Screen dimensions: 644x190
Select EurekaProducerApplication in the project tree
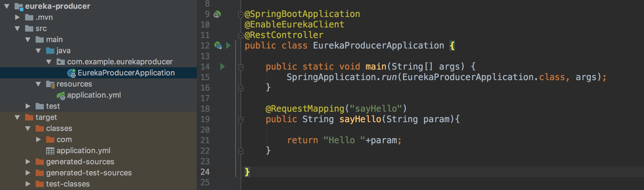pyautogui.click(x=98, y=73)
